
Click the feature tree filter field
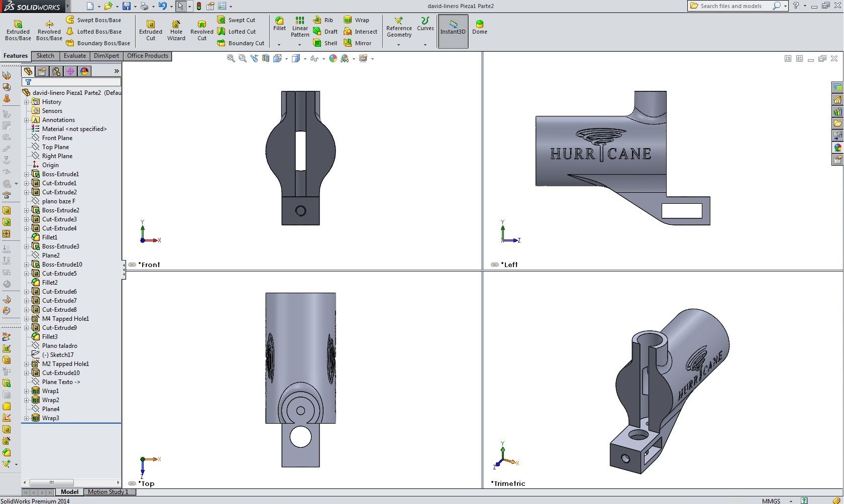tap(71, 82)
